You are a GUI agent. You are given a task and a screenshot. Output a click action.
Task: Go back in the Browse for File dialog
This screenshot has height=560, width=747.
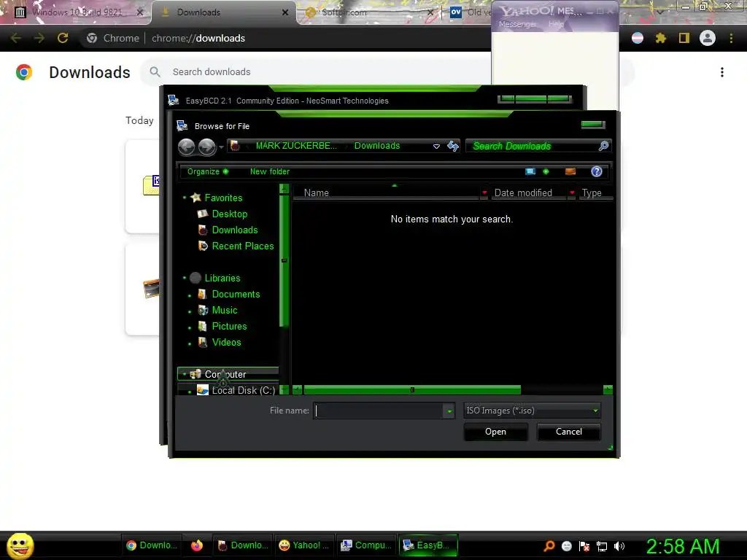[186, 147]
